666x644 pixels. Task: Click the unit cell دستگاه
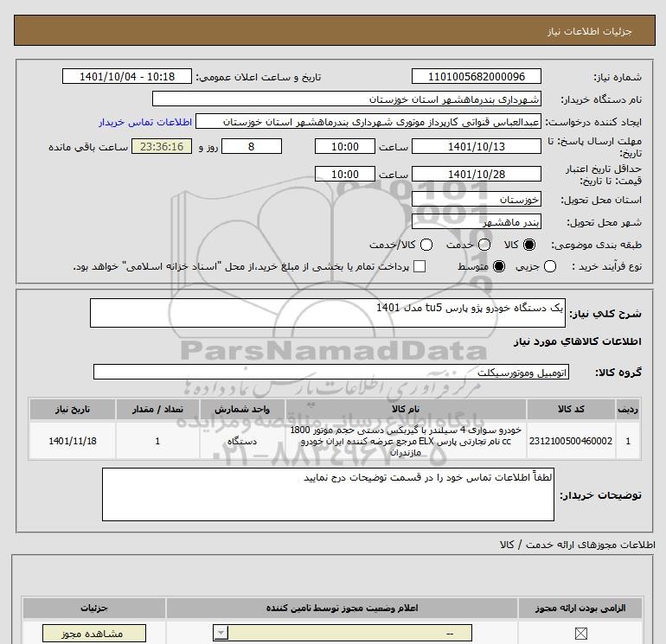(x=242, y=441)
